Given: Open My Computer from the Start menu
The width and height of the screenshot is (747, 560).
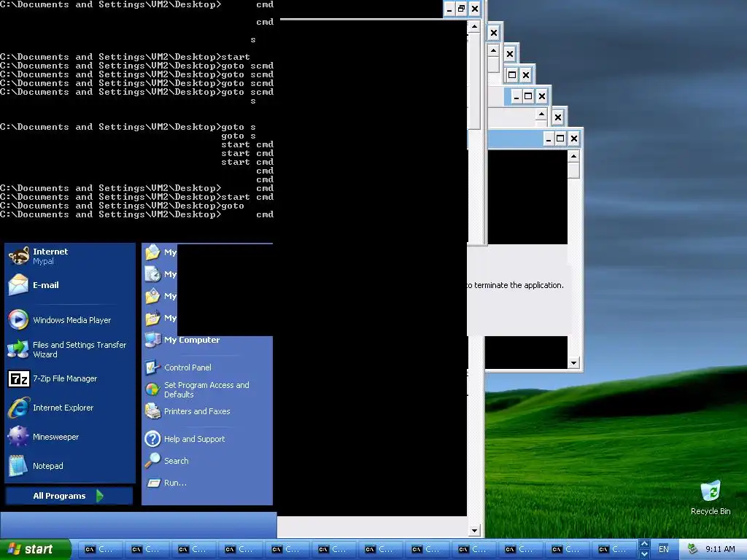Looking at the screenshot, I should point(207,340).
